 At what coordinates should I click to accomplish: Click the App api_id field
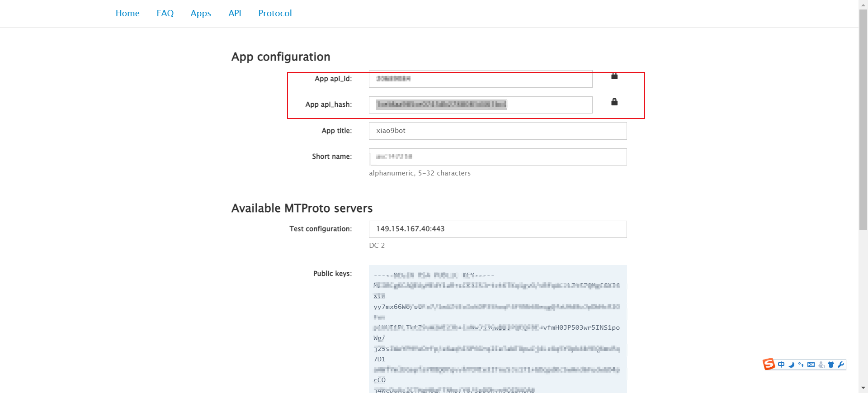480,79
